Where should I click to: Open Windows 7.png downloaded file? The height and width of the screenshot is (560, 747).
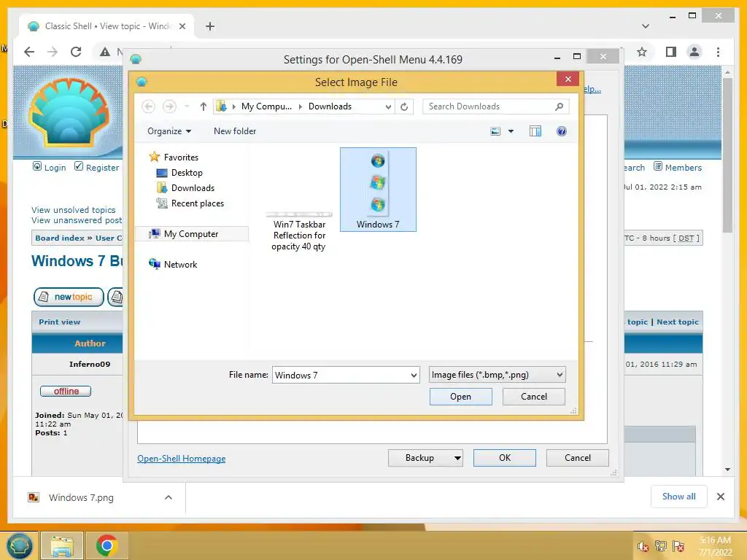tap(81, 498)
